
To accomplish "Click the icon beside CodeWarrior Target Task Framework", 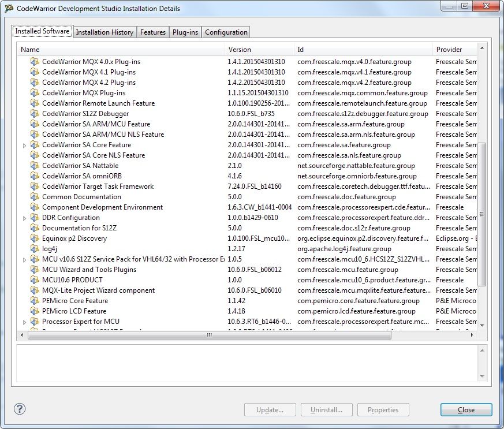I will [35, 186].
